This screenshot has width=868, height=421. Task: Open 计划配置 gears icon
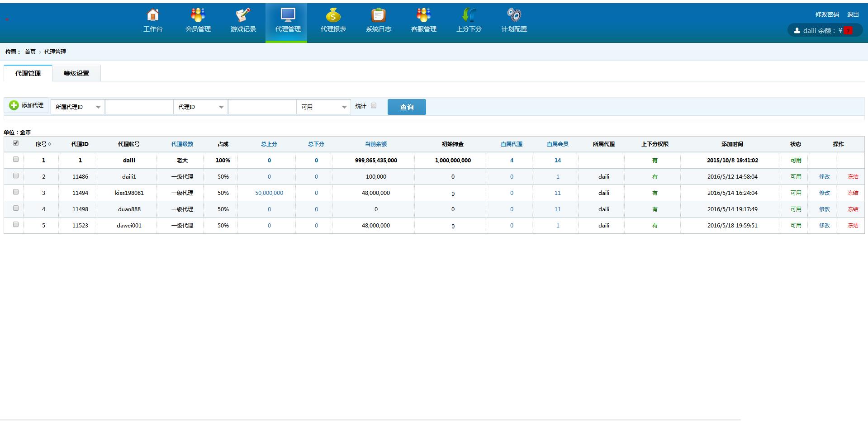point(514,16)
